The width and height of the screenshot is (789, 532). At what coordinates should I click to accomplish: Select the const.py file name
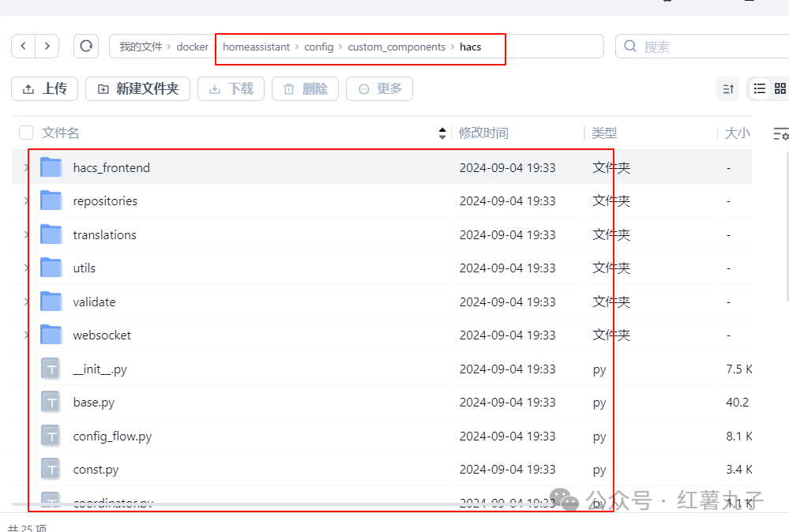(96, 470)
